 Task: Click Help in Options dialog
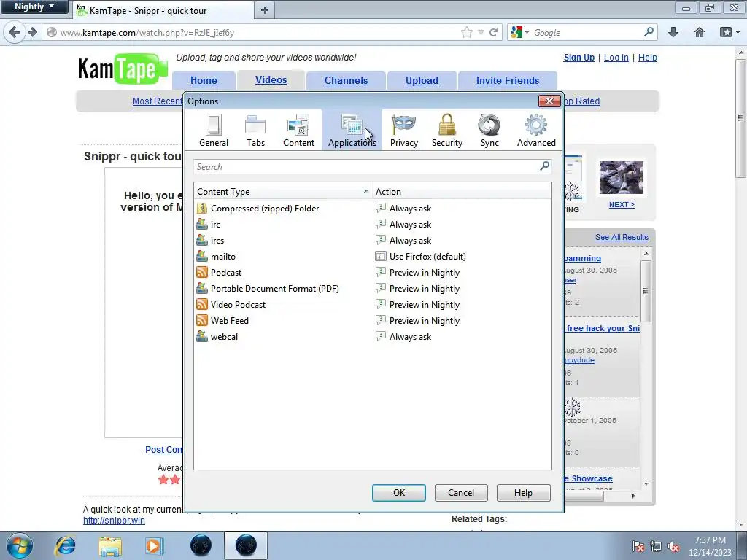523,493
